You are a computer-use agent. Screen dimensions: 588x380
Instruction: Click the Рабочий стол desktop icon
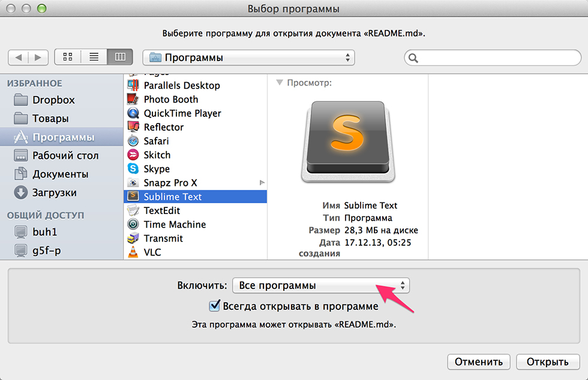pos(20,155)
